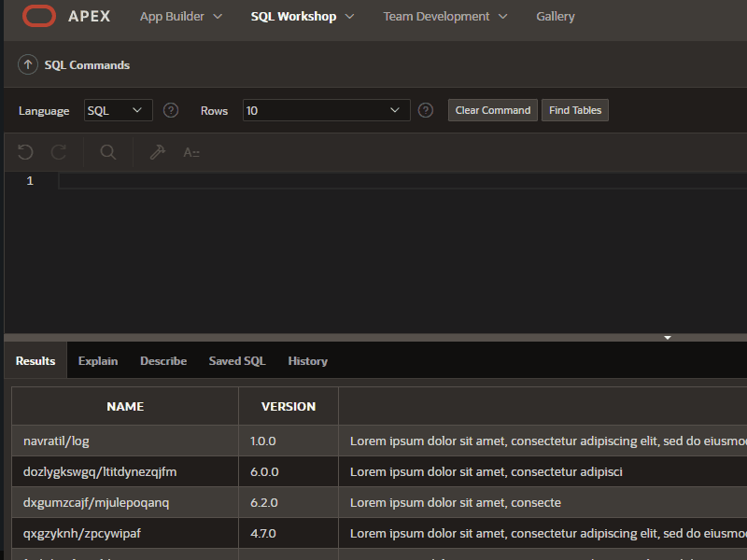Click the VERSION column header
The image size is (747, 560).
[289, 406]
